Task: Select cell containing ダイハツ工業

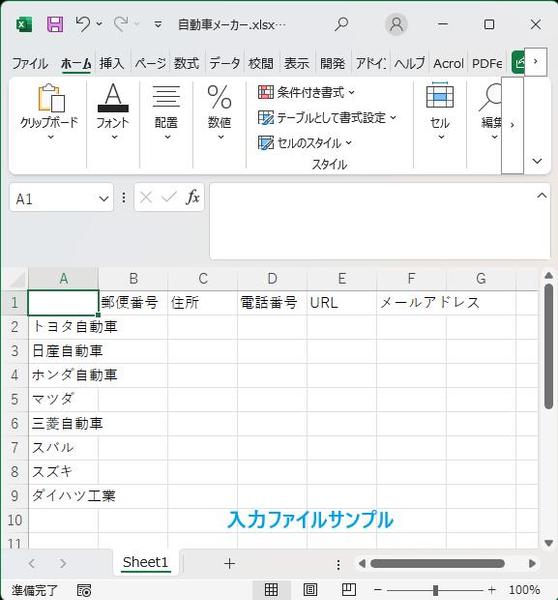Action: [x=63, y=496]
